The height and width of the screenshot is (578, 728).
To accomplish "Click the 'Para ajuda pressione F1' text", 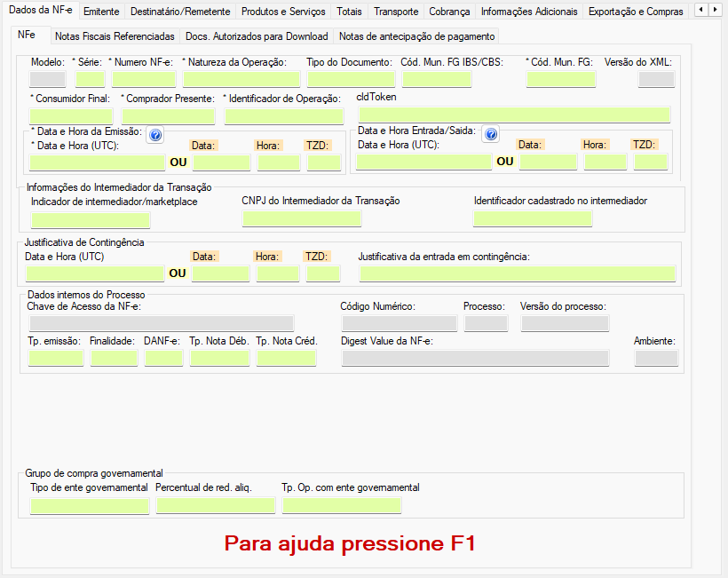I will pos(350,543).
